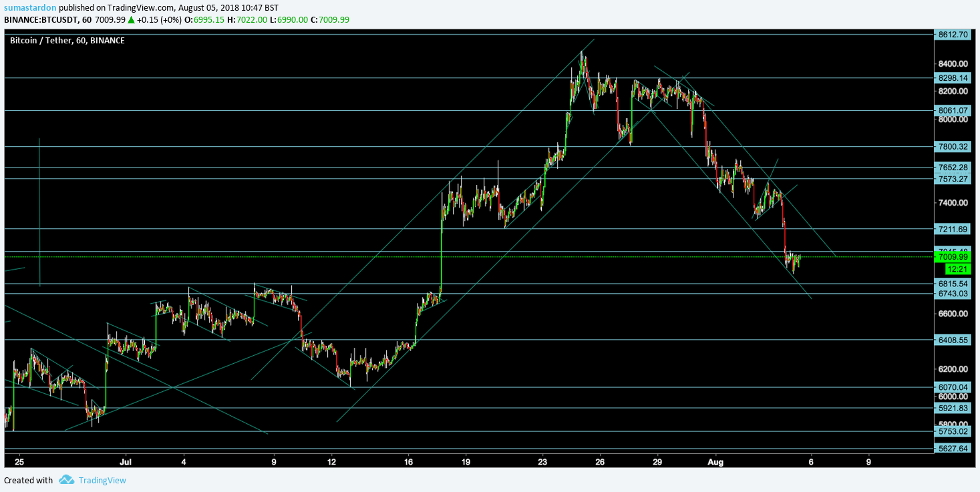Select the 7573.27 price level label
The image size is (980, 492).
pos(953,178)
